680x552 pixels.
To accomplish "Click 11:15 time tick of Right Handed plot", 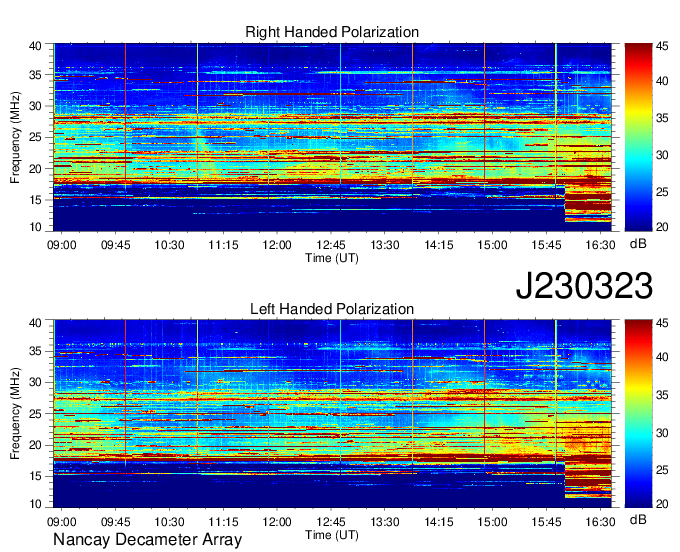I will click(223, 245).
